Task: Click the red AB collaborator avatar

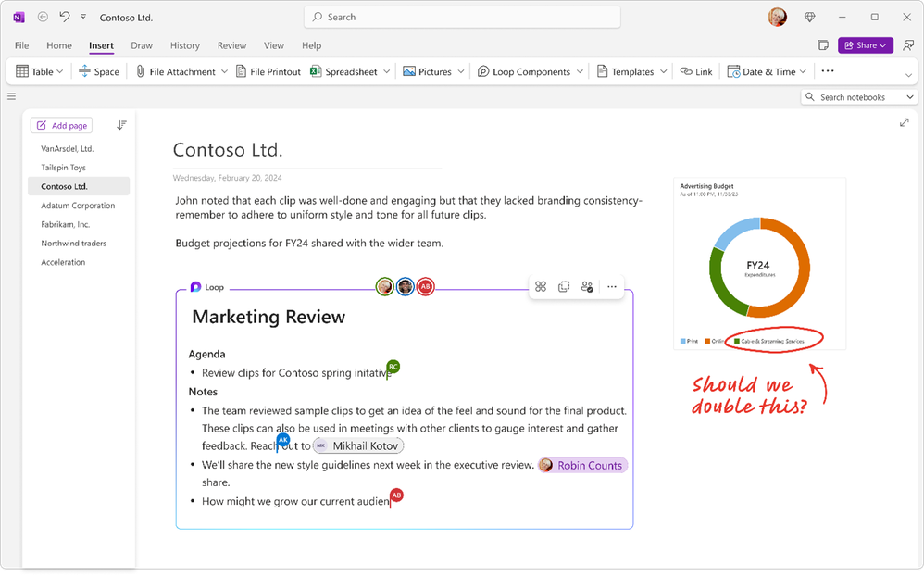Action: [x=426, y=286]
